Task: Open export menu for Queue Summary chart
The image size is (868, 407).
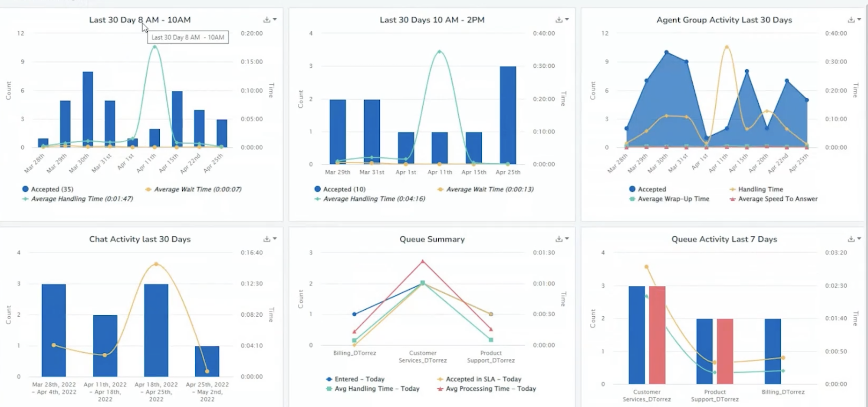Action: 562,239
